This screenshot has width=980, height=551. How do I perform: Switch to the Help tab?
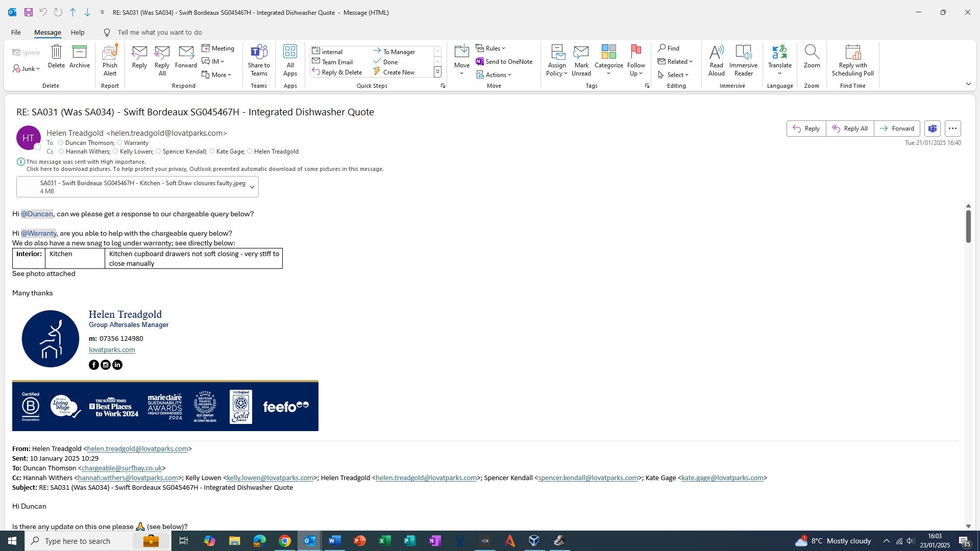tap(78, 33)
